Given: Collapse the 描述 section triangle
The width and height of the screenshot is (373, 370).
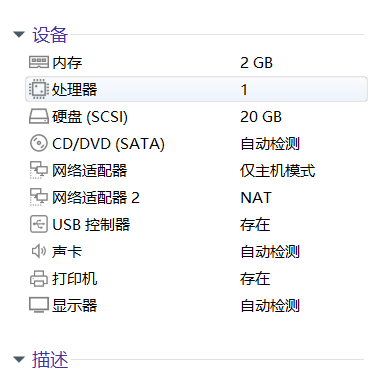Looking at the screenshot, I should (19, 359).
